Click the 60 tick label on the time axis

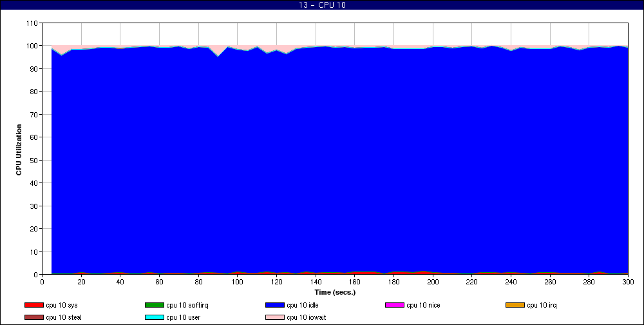[x=159, y=282]
